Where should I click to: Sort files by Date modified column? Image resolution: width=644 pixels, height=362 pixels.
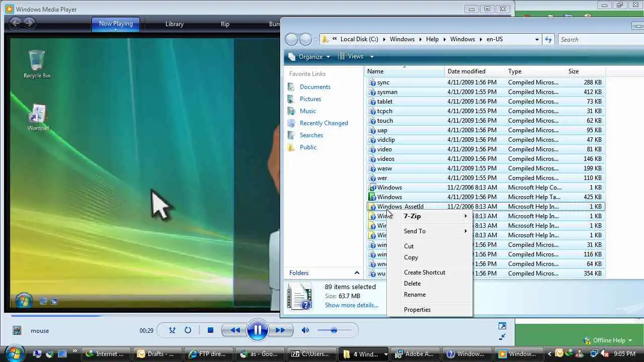tap(475, 71)
